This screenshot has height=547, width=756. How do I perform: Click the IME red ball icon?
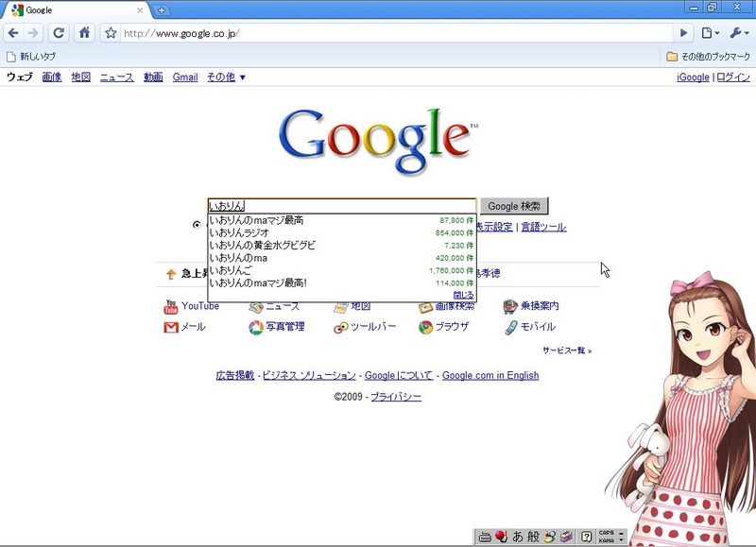(x=501, y=536)
